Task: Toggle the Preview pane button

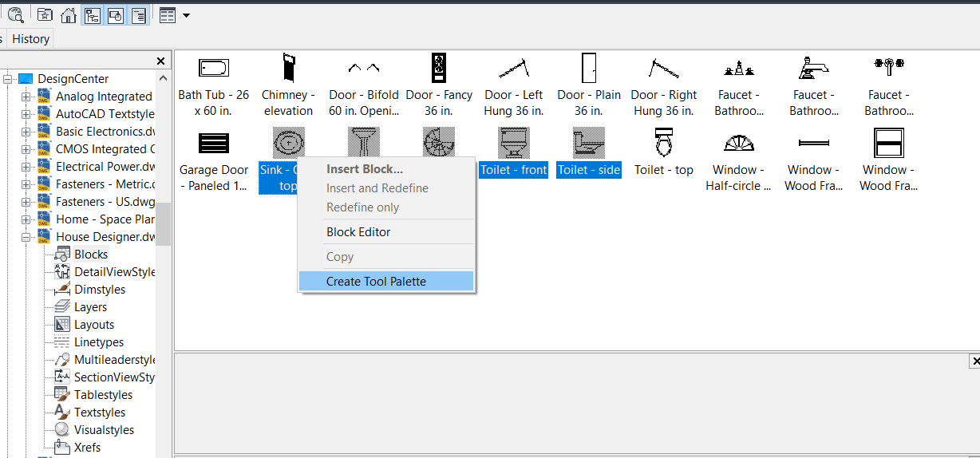Action: (115, 14)
